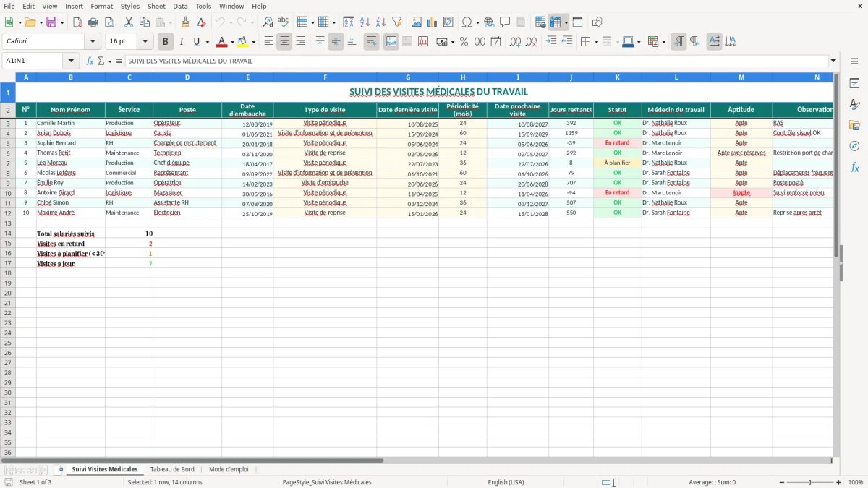The width and height of the screenshot is (868, 488).
Task: Click the formula input line field
Action: (476, 61)
